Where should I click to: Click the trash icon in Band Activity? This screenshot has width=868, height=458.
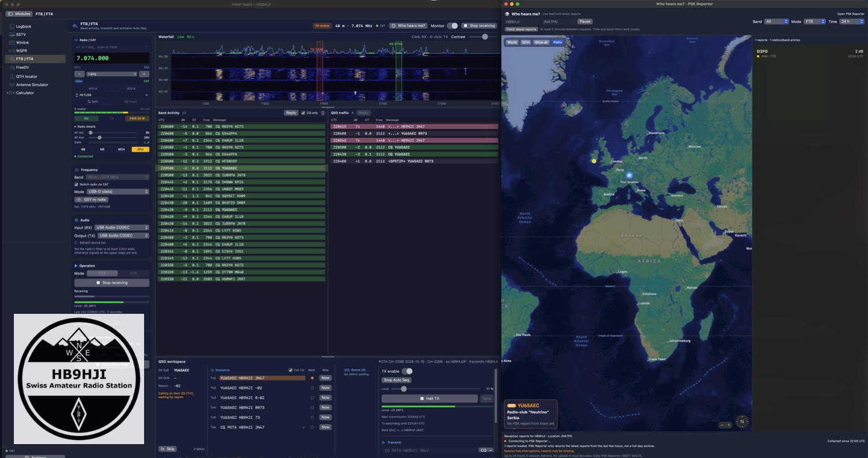click(x=323, y=113)
